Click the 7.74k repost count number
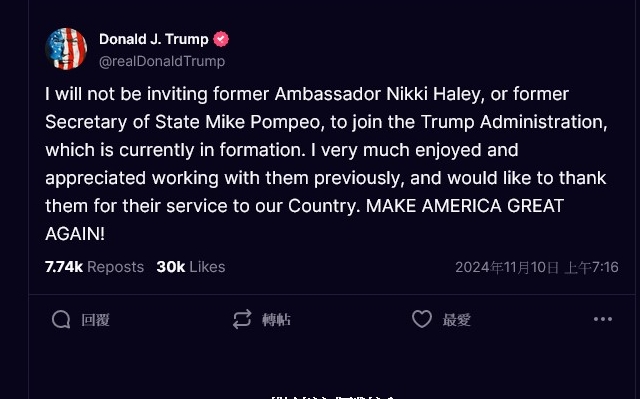 64,267
